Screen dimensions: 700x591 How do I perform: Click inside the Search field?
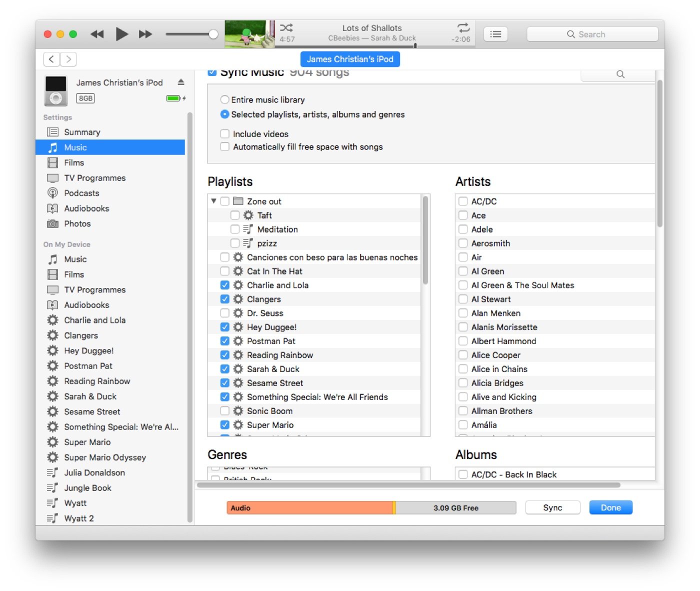592,33
